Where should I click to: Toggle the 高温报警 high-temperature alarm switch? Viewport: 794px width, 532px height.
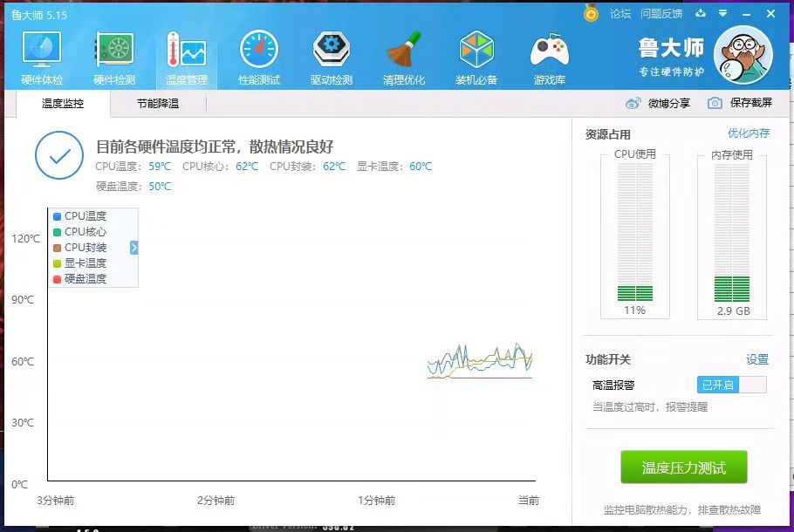(x=731, y=383)
